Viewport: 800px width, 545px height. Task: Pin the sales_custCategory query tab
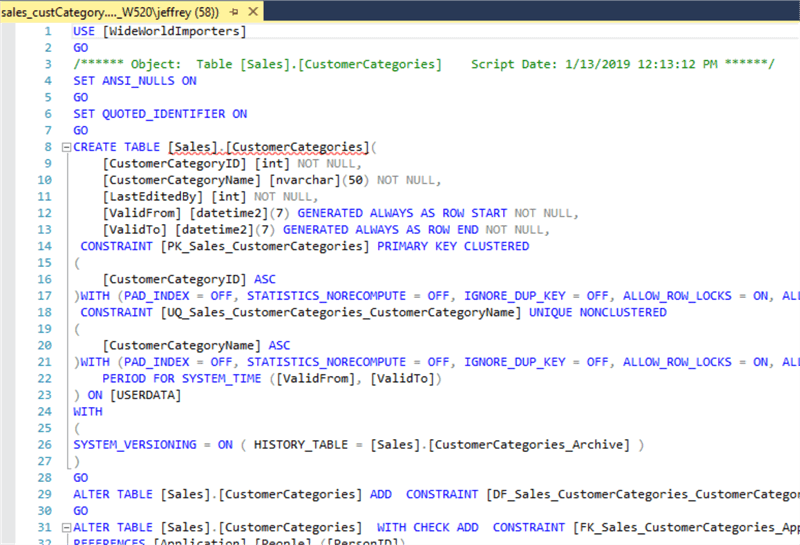point(234,12)
